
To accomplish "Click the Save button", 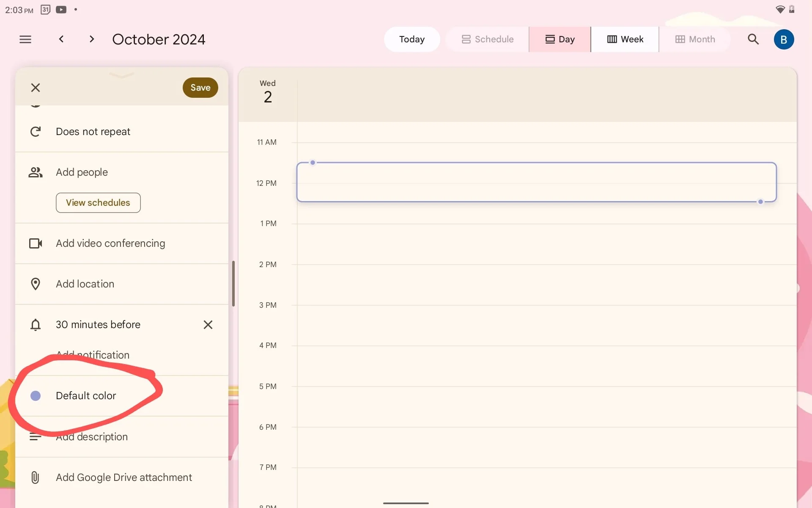I will click(200, 87).
